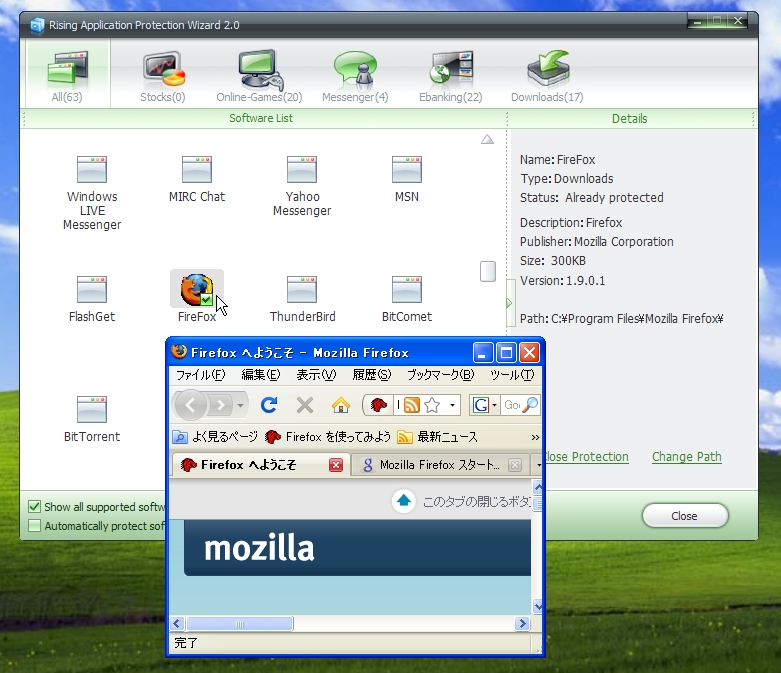Select the Firefox へようこそ tab
781x673 pixels.
click(x=249, y=465)
